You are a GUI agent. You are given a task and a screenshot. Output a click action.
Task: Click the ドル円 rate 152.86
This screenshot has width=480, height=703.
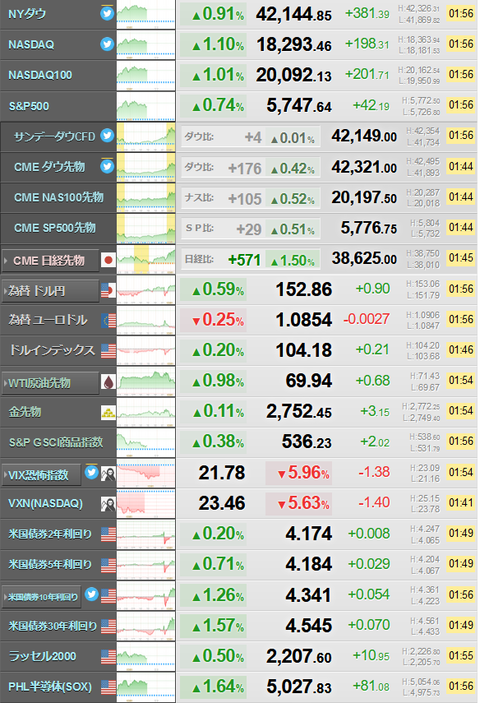[304, 290]
